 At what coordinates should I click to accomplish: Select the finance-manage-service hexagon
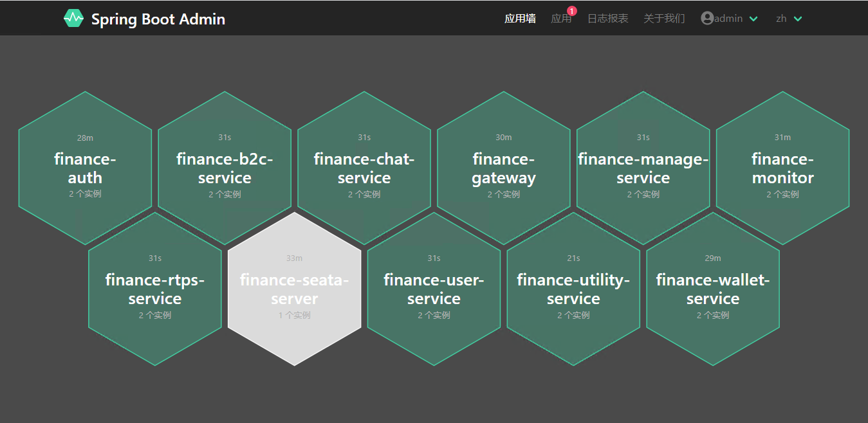click(x=643, y=168)
